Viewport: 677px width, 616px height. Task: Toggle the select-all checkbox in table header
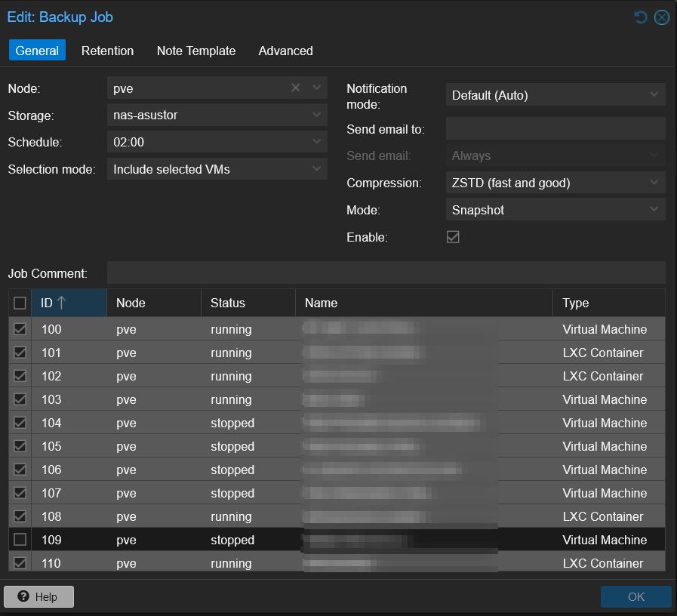click(x=20, y=303)
